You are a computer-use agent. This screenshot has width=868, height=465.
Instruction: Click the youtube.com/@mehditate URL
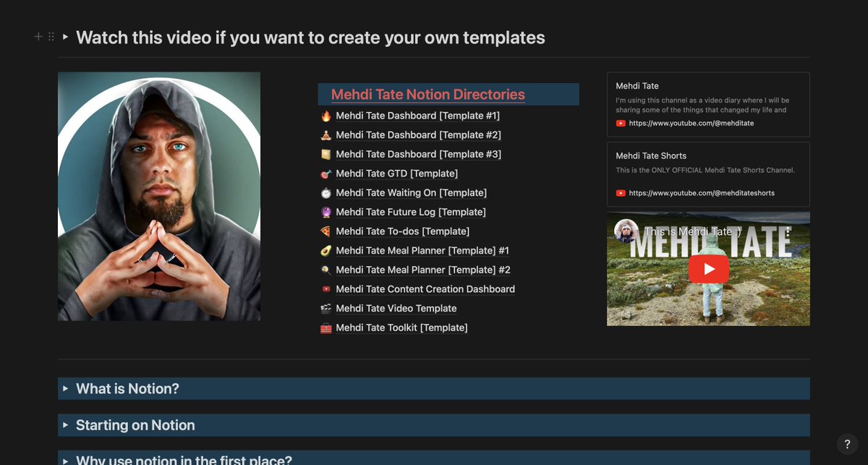pos(692,124)
